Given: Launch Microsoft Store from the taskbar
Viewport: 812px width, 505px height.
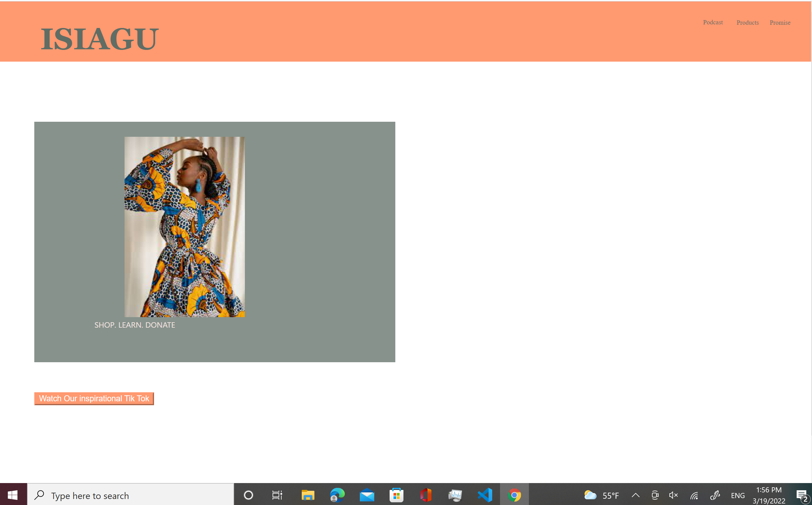Looking at the screenshot, I should [396, 495].
